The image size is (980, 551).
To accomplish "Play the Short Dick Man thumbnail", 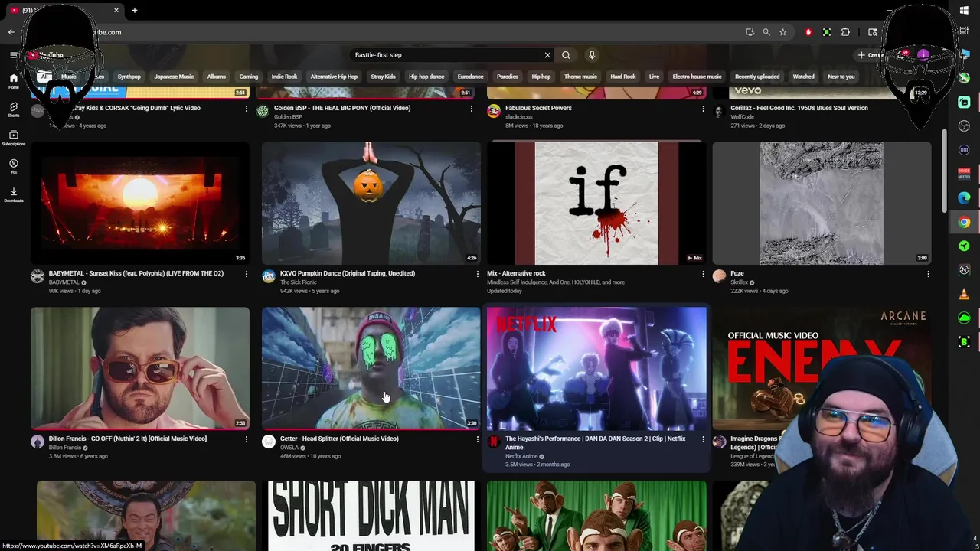I will pyautogui.click(x=371, y=516).
